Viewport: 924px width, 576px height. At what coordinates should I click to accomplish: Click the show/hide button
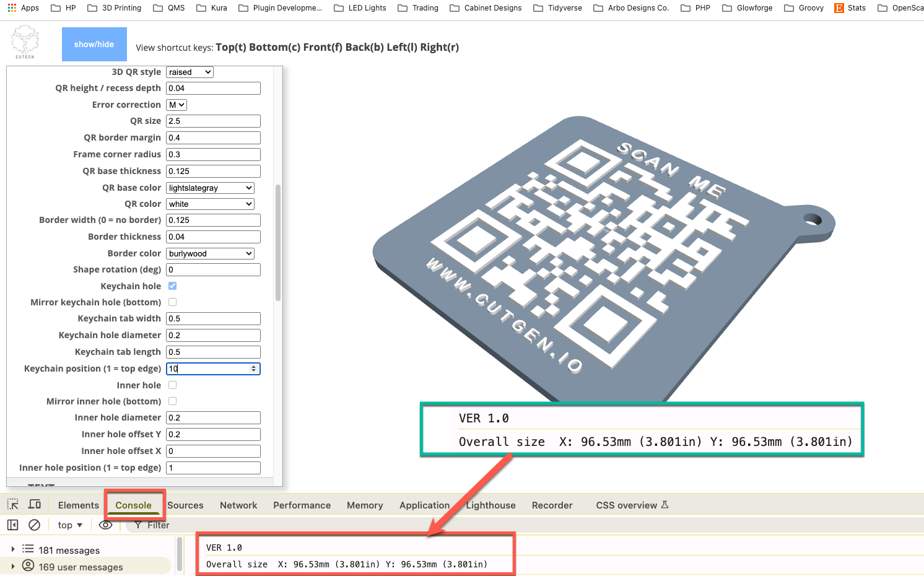94,44
